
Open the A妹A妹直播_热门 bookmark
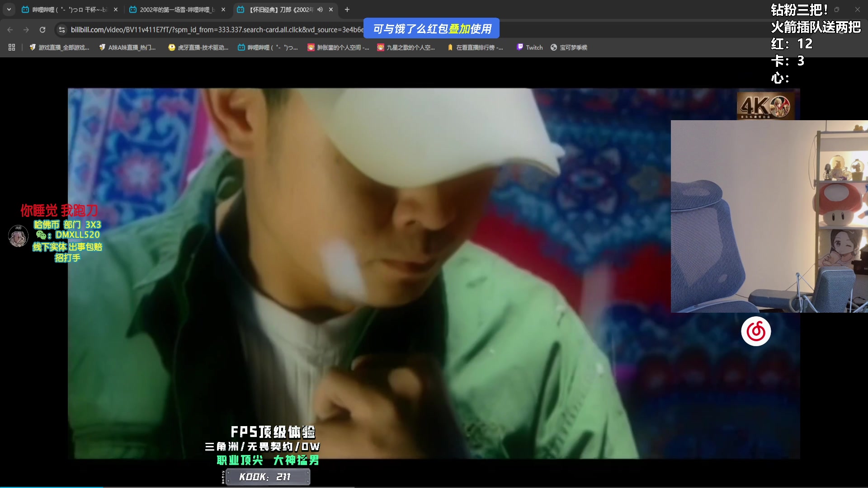point(127,47)
